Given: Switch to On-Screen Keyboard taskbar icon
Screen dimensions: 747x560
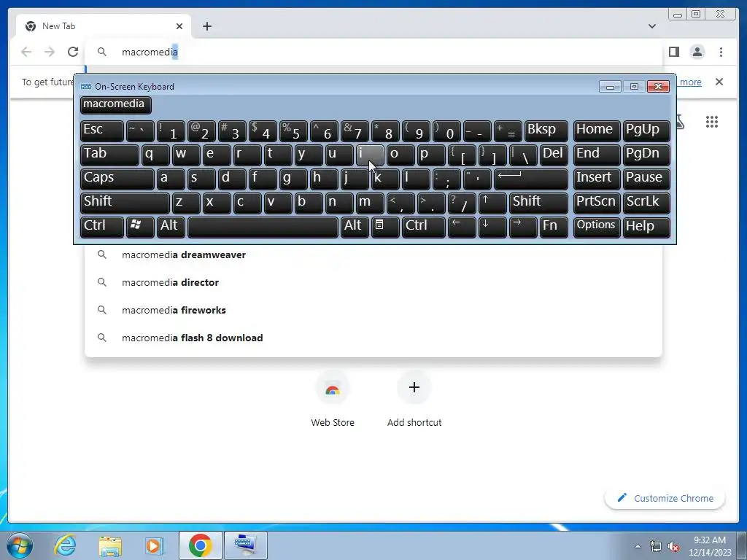Looking at the screenshot, I should tap(246, 545).
